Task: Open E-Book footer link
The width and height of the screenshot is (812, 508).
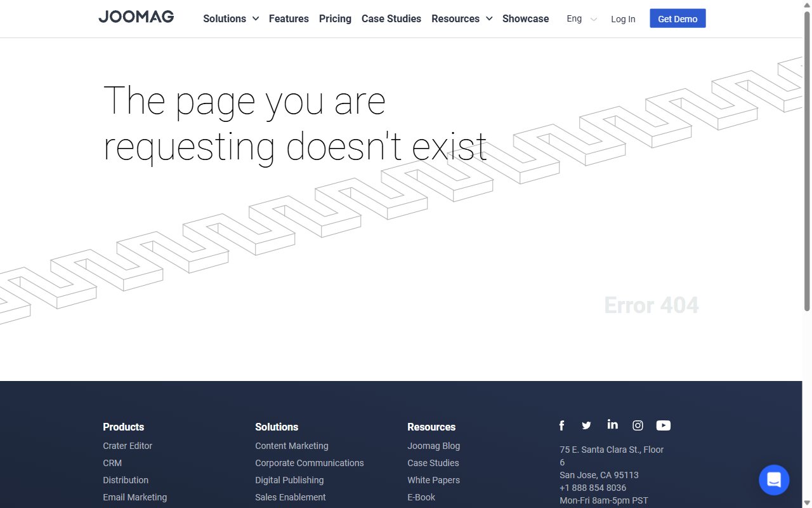Action: [x=421, y=497]
